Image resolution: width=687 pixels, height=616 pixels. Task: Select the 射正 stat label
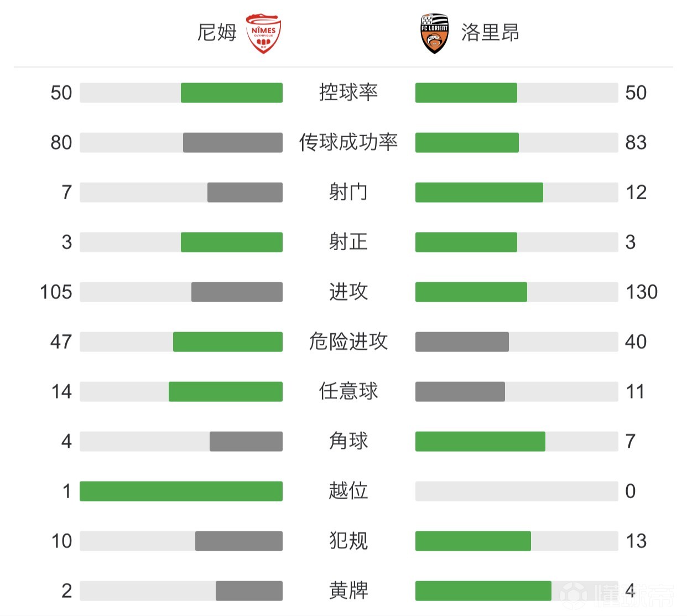tap(348, 242)
